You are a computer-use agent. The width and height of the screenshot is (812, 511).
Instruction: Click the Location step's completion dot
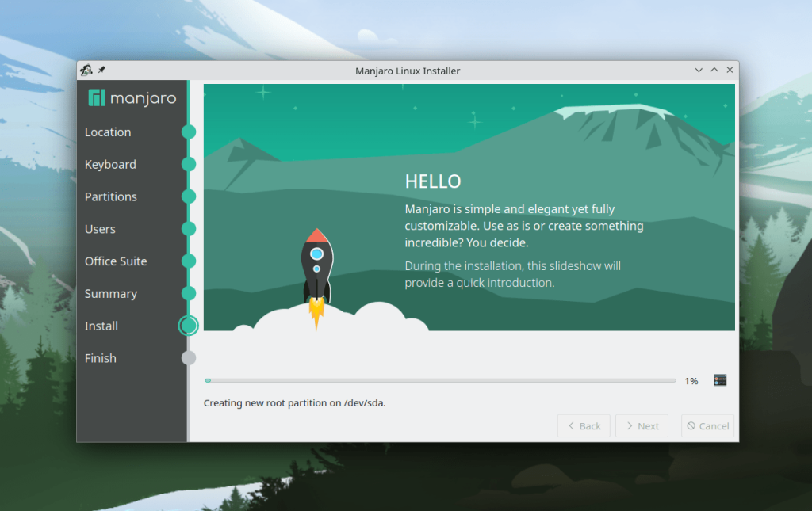coord(188,132)
